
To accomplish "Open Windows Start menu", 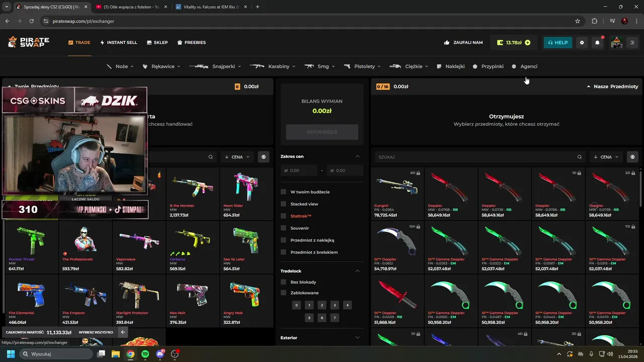I will click(11, 354).
